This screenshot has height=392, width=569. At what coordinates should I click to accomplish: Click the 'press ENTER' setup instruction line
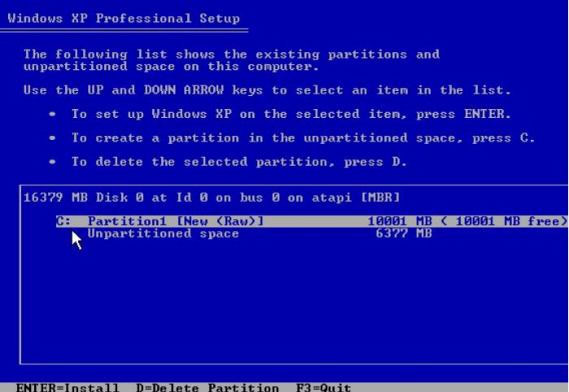click(291, 114)
